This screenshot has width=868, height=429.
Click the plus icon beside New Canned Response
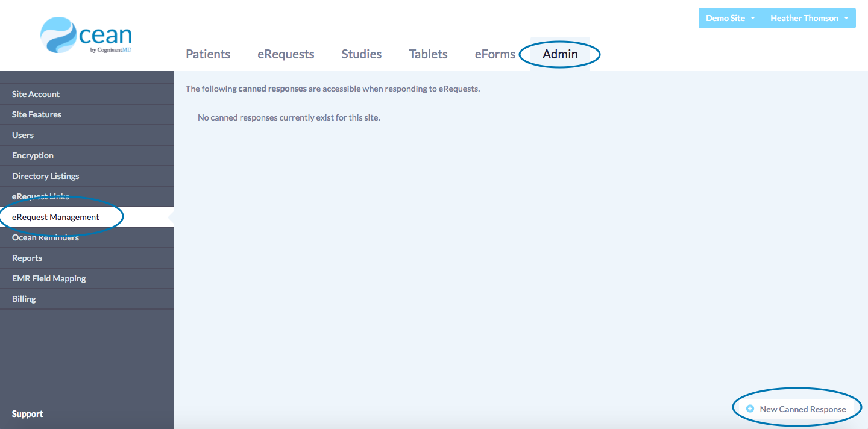750,409
